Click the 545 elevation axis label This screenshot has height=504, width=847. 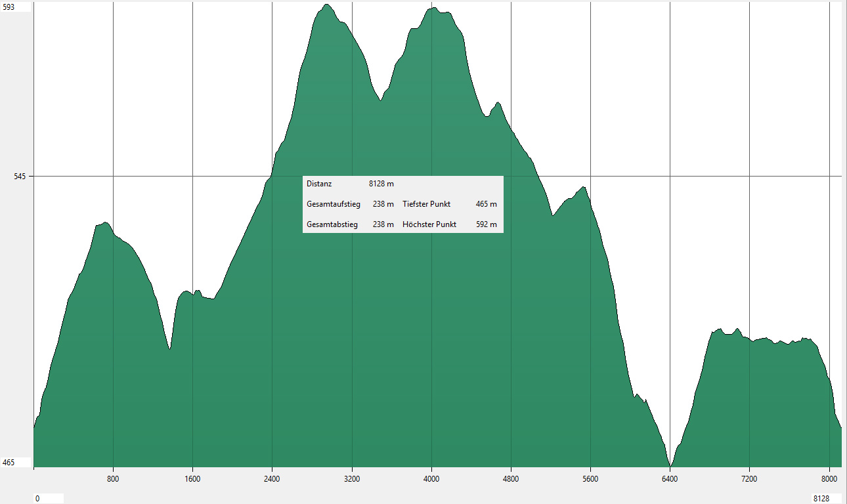point(9,177)
